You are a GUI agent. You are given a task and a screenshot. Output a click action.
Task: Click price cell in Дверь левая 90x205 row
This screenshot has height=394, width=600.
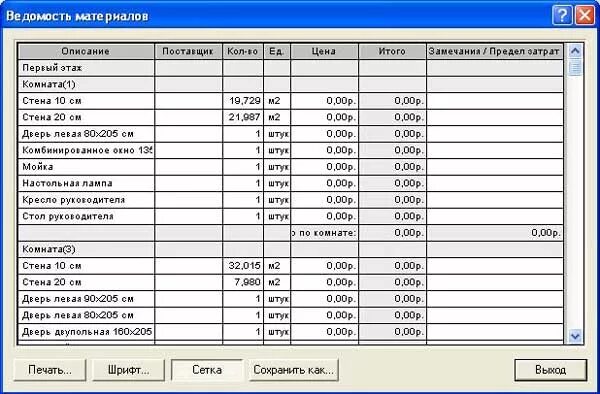click(x=324, y=299)
